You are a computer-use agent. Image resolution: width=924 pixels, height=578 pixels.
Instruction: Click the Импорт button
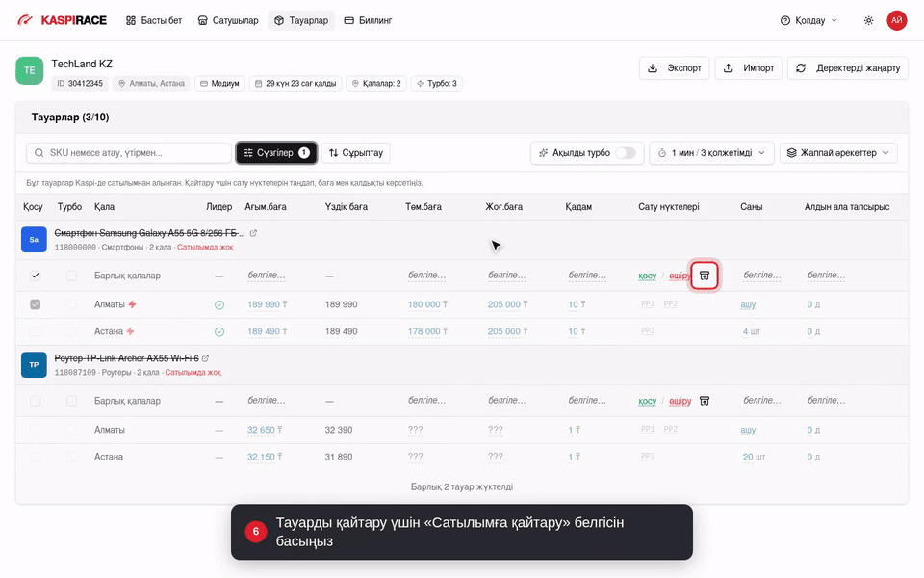click(749, 68)
